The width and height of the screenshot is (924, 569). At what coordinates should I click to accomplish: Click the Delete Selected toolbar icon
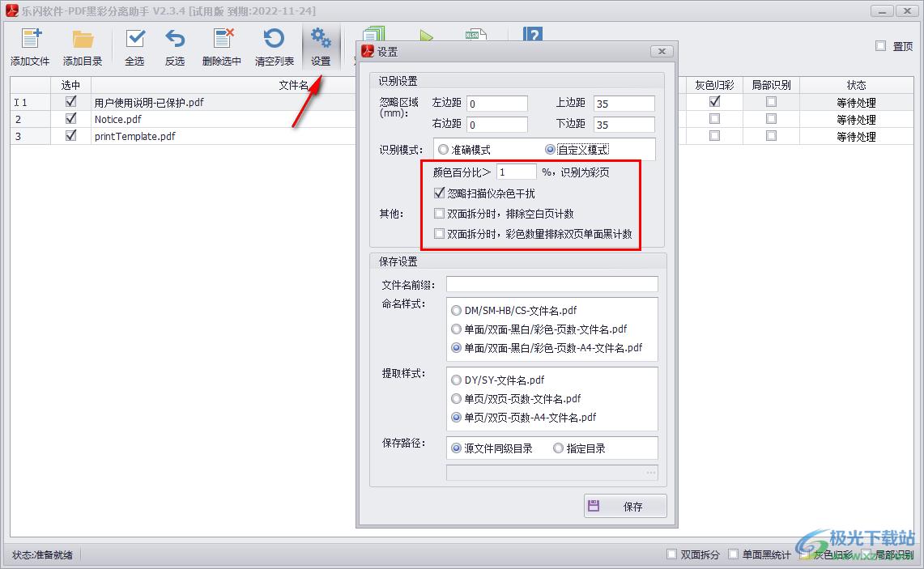click(x=222, y=40)
